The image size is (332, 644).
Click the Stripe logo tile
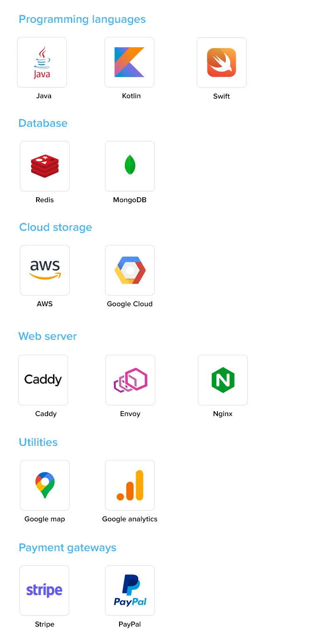44,591
